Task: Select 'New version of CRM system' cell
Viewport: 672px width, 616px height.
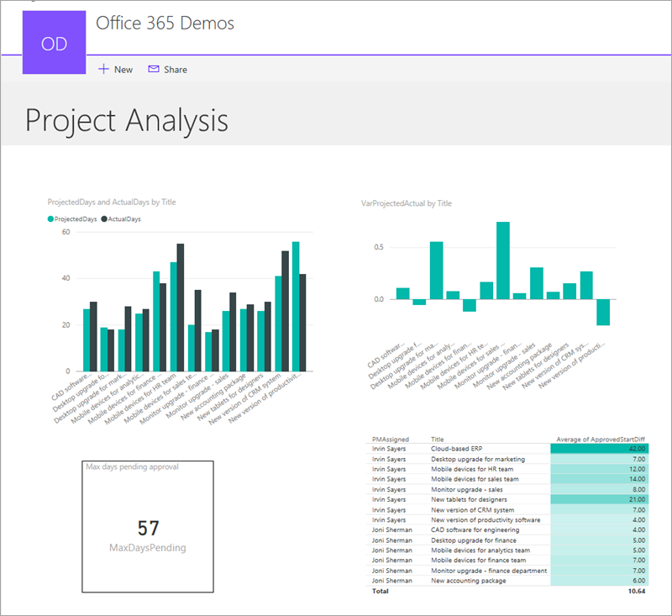Action: pyautogui.click(x=472, y=510)
